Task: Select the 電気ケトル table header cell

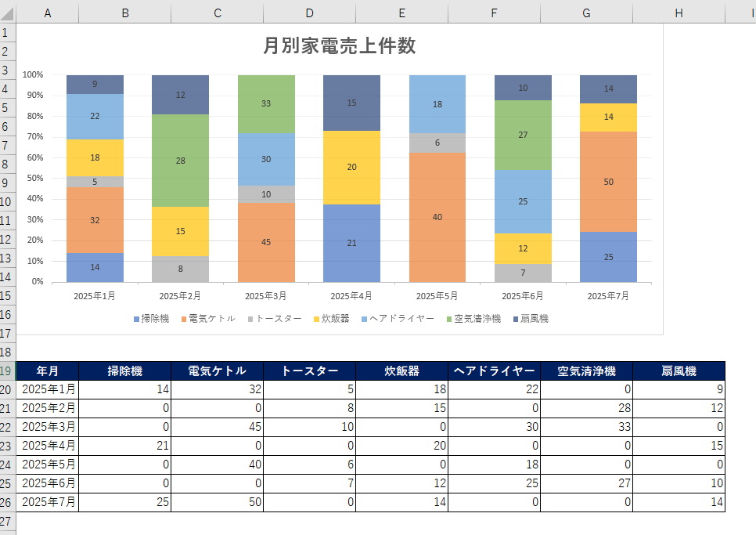Action: tap(217, 371)
